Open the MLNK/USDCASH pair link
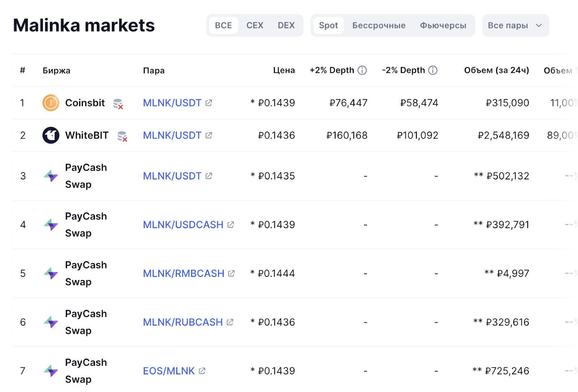This screenshot has width=578, height=392. point(183,225)
